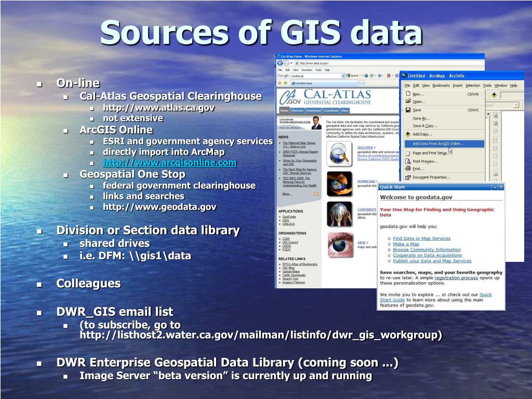Click the Document Properties icon in File menu

(408, 177)
